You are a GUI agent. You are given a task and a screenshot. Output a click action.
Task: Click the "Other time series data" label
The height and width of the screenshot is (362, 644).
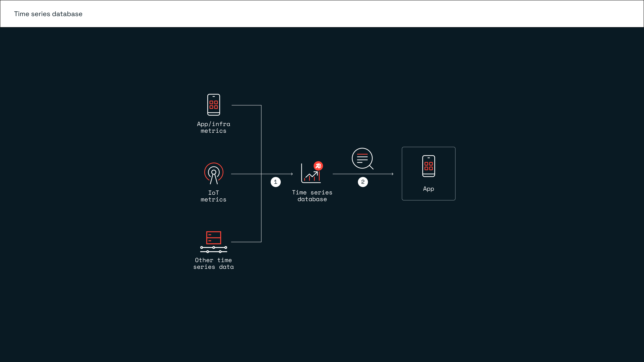point(213,264)
